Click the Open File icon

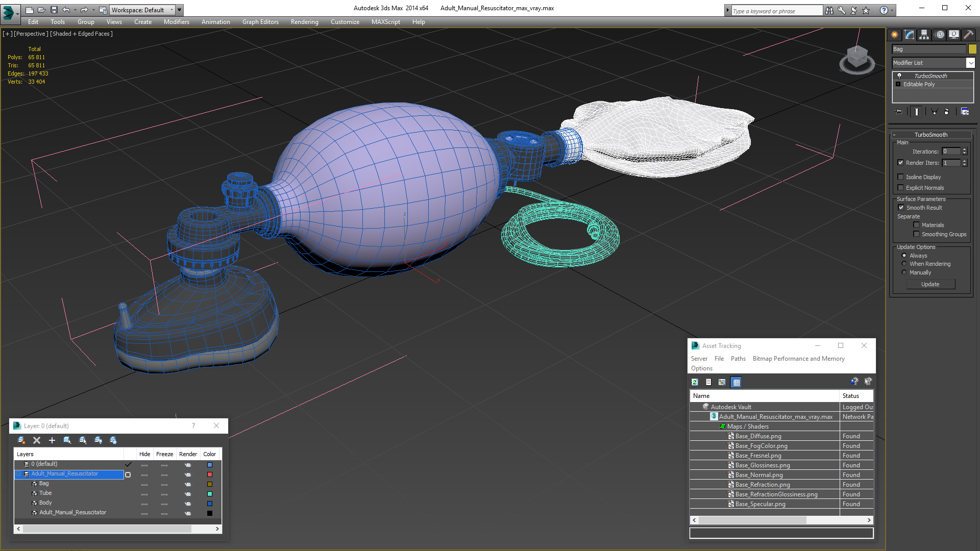(x=41, y=10)
